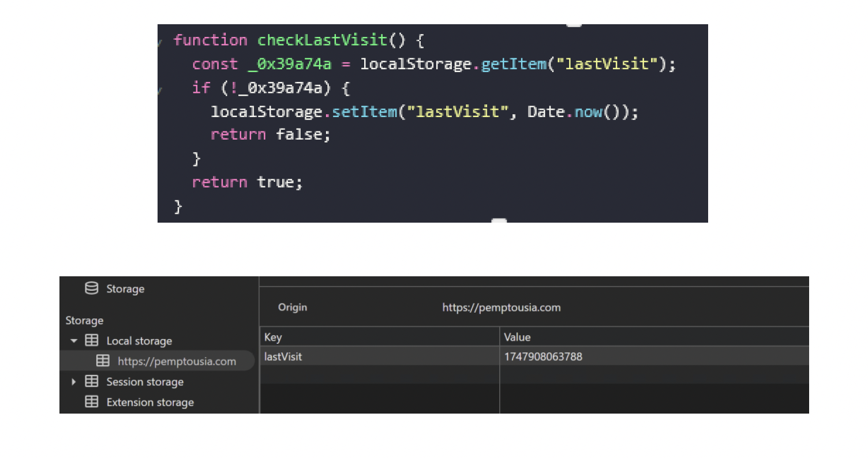The width and height of the screenshot is (868, 458).
Task: Click the Origin URL https://pemptousia.com
Action: (501, 307)
